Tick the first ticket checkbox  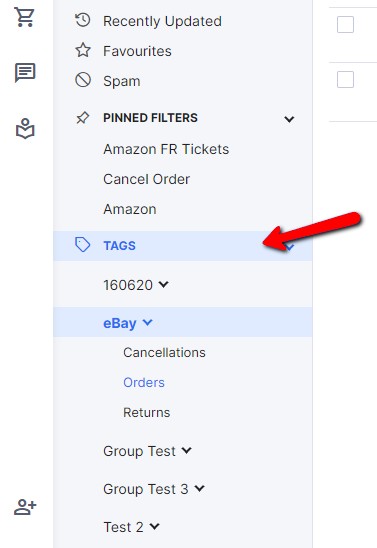click(x=345, y=24)
